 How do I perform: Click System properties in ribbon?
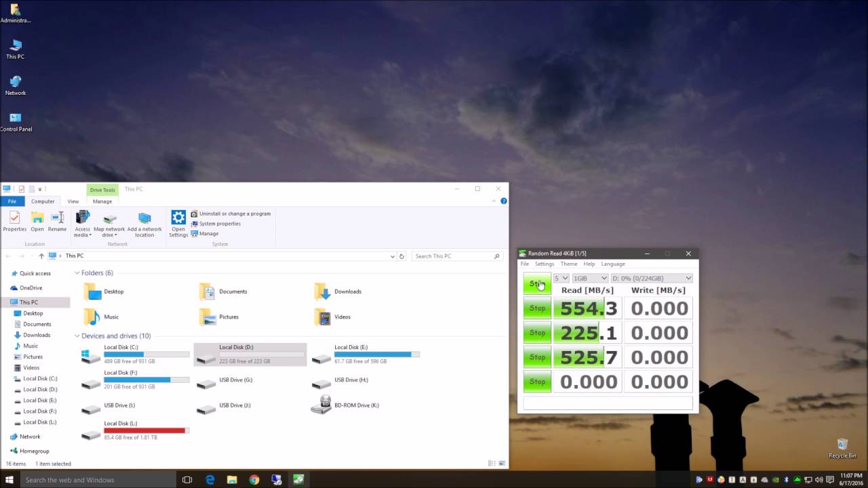point(216,224)
